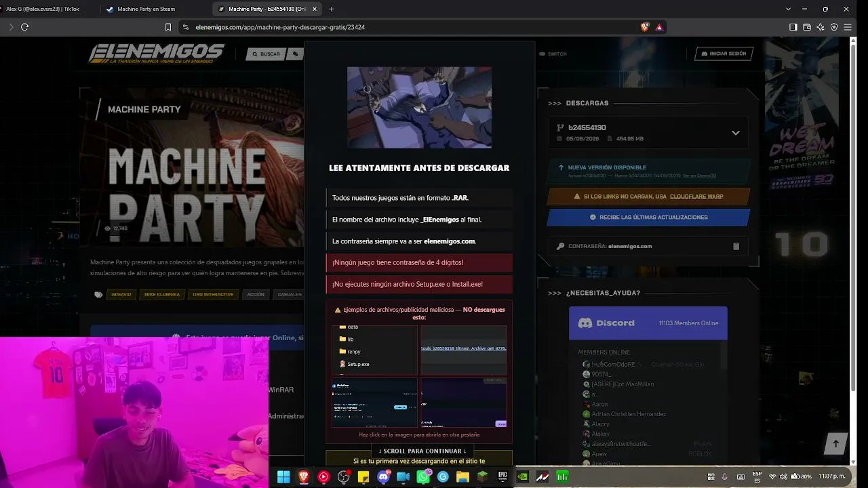Image resolution: width=868 pixels, height=488 pixels.
Task: Open Brave Rewards triangle icon
Action: (x=659, y=27)
